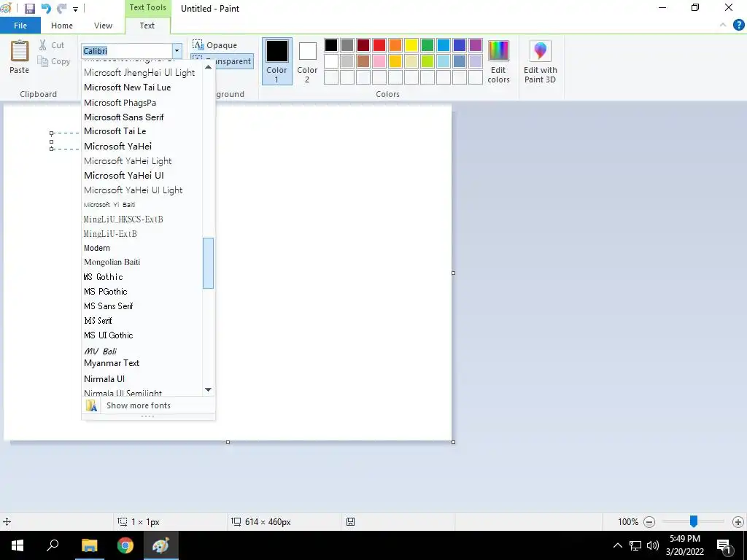Switch to the Home tab
747x560 pixels.
[x=62, y=26]
